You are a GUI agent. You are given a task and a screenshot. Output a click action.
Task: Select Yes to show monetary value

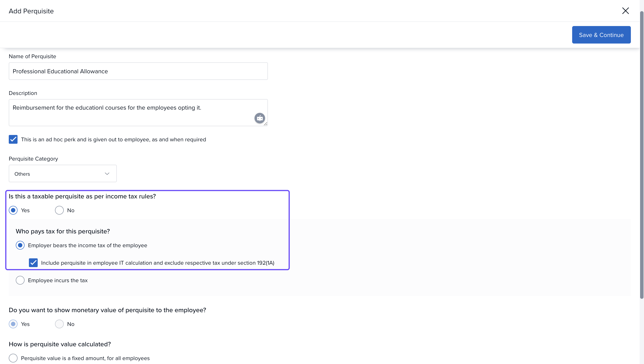[x=13, y=324]
